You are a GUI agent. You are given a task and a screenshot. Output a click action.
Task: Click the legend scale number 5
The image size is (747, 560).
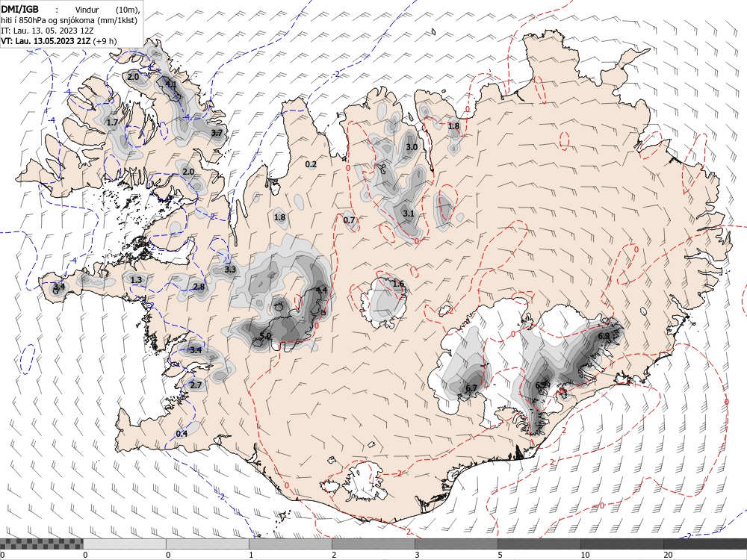[x=500, y=555]
